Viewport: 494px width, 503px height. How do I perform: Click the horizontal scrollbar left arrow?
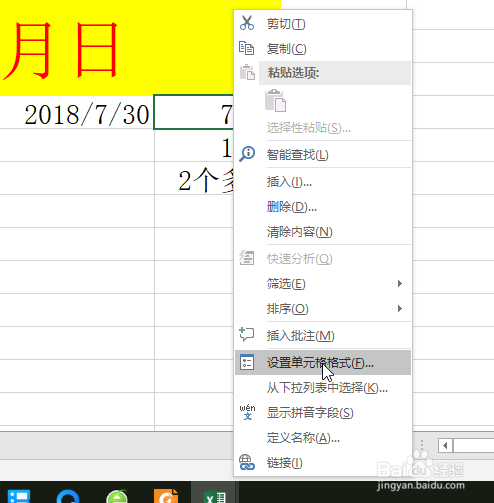tap(445, 445)
